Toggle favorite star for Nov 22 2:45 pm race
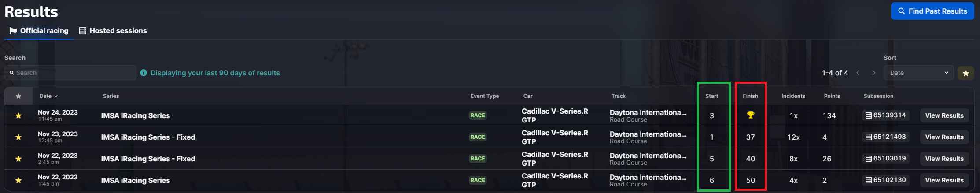 point(18,159)
